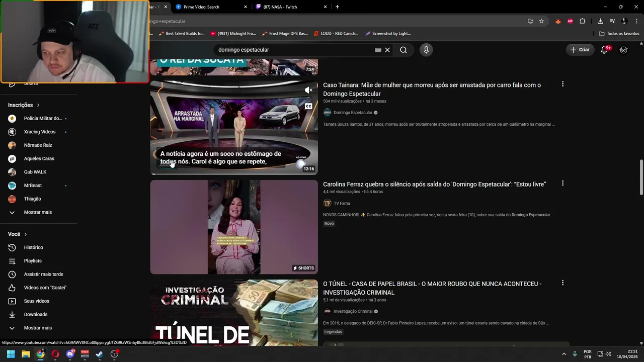This screenshot has height=362, width=644.
Task: Visit the Investigação Criminal channel link
Action: [353, 311]
